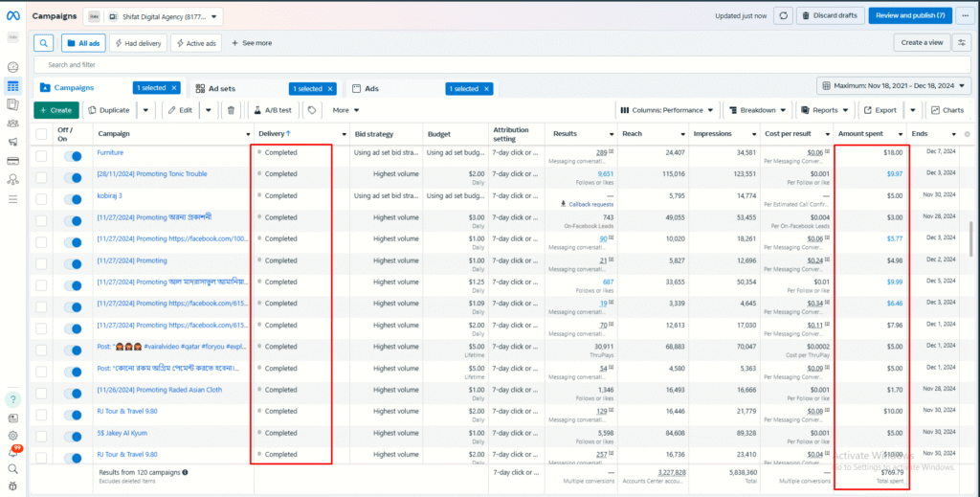This screenshot has height=497, width=980.
Task: Check the box for kobiraj 3 campaign
Action: coord(41,197)
